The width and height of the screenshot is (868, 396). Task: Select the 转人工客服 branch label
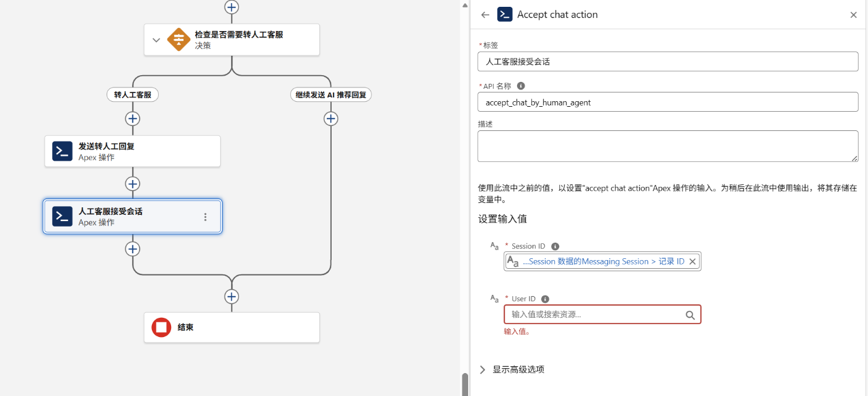point(133,95)
